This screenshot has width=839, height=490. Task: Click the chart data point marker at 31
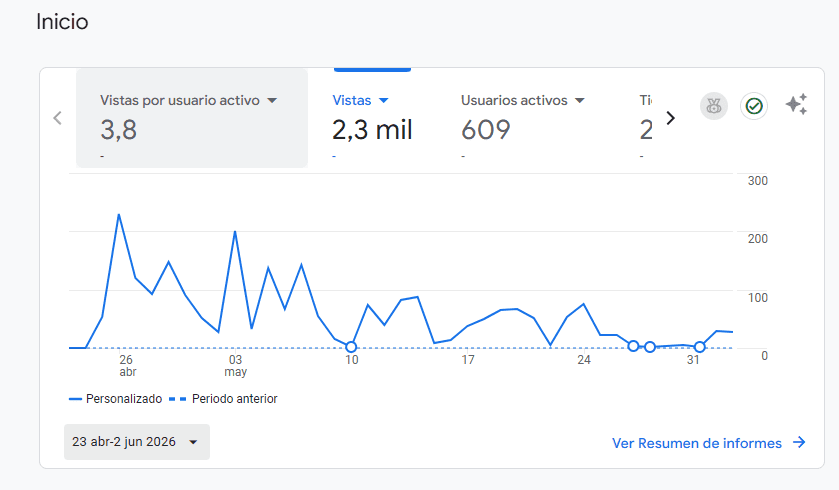[699, 347]
